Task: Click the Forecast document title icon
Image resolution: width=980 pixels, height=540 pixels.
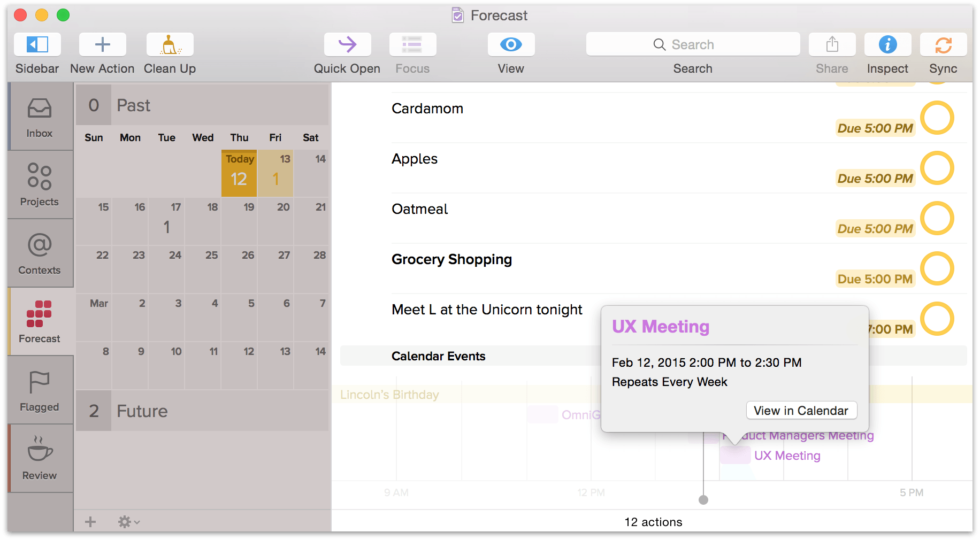Action: (458, 15)
